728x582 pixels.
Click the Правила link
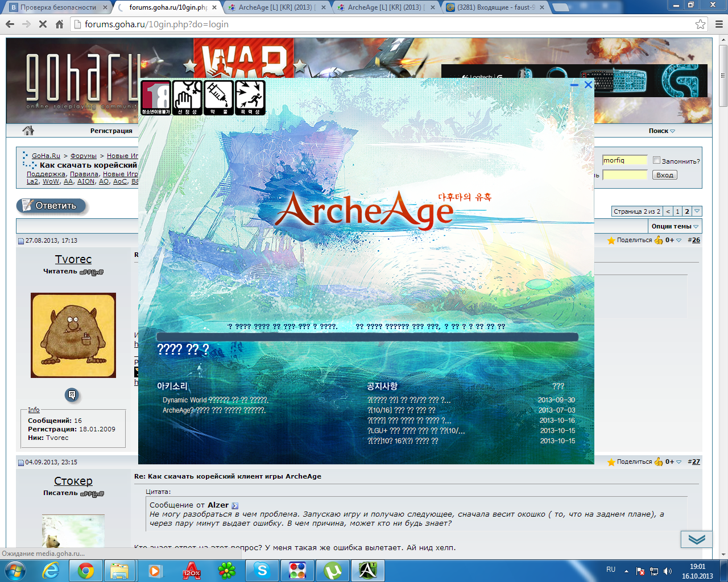click(x=84, y=174)
